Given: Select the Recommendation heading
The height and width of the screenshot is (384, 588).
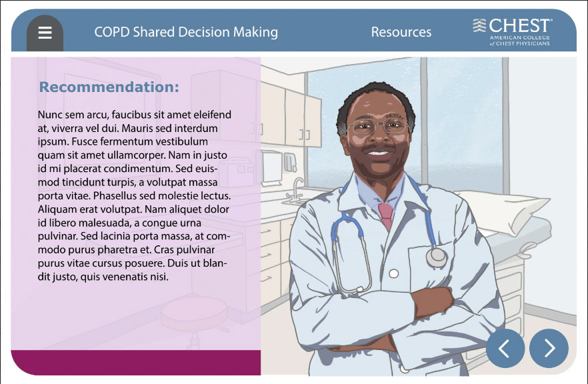Looking at the screenshot, I should point(109,87).
